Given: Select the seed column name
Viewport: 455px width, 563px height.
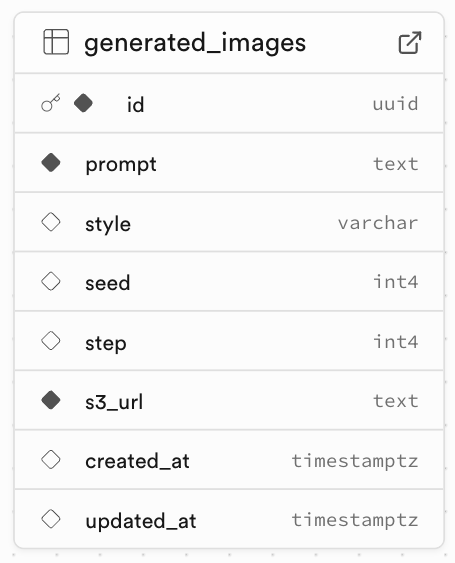Looking at the screenshot, I should pyautogui.click(x=108, y=283).
